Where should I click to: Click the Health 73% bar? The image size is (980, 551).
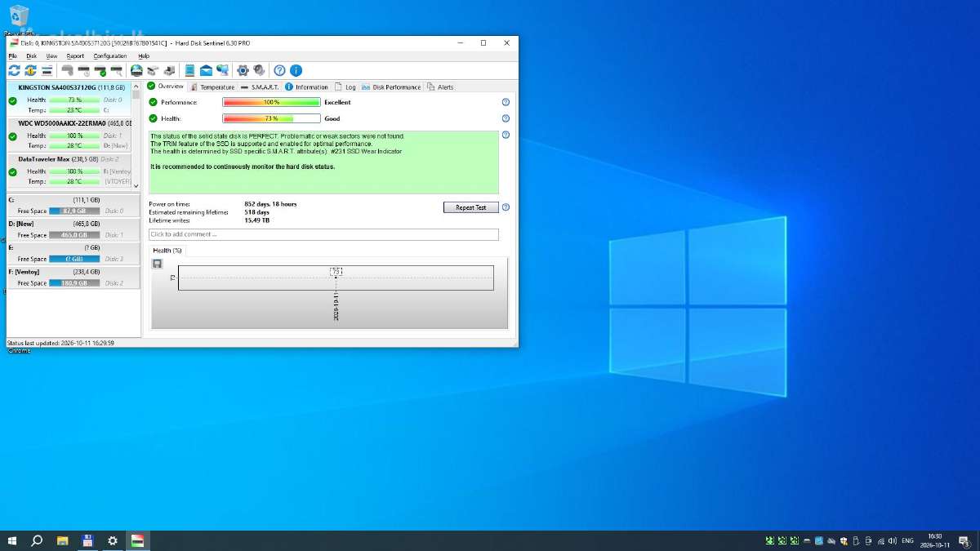pyautogui.click(x=271, y=118)
